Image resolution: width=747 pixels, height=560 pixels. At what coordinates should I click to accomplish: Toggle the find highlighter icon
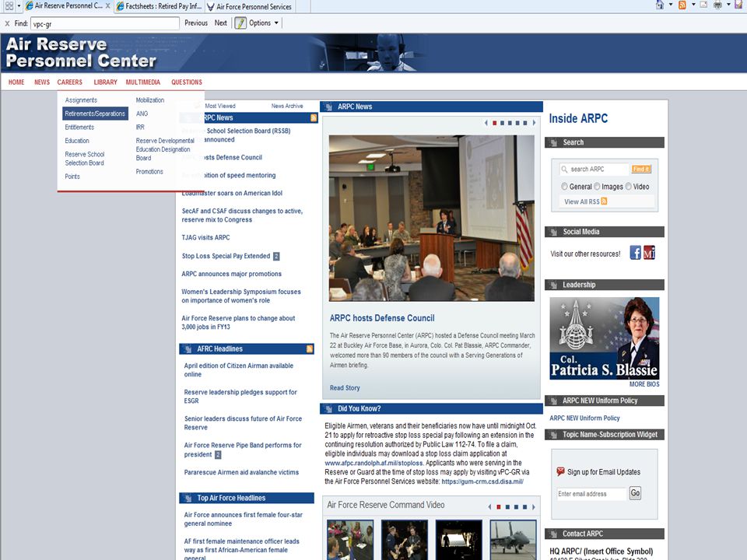click(240, 23)
